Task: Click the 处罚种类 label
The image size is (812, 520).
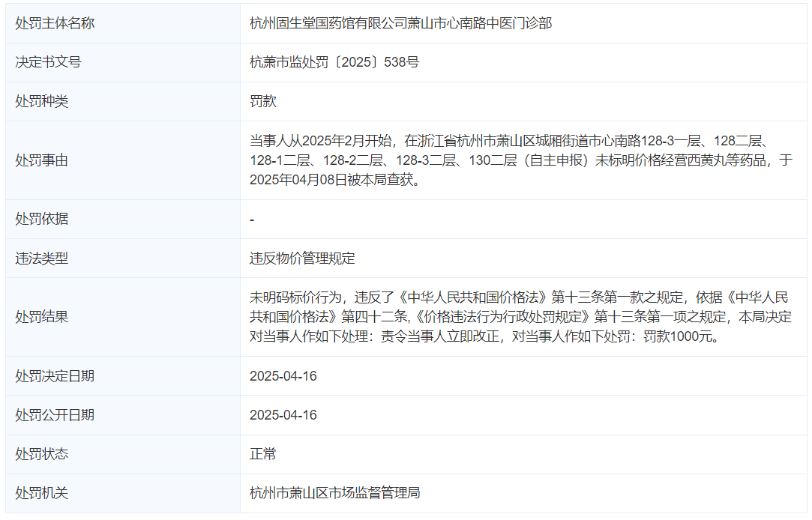Action: pyautogui.click(x=41, y=101)
